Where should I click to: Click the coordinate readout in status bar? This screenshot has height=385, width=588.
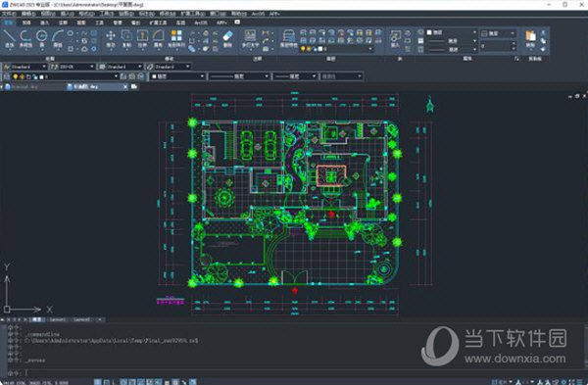tap(35, 383)
